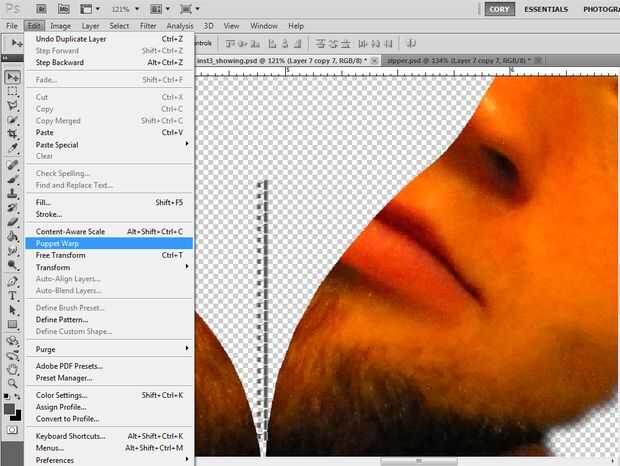Expand the Preferences submenu
This screenshot has width=620, height=466.
pos(109,460)
